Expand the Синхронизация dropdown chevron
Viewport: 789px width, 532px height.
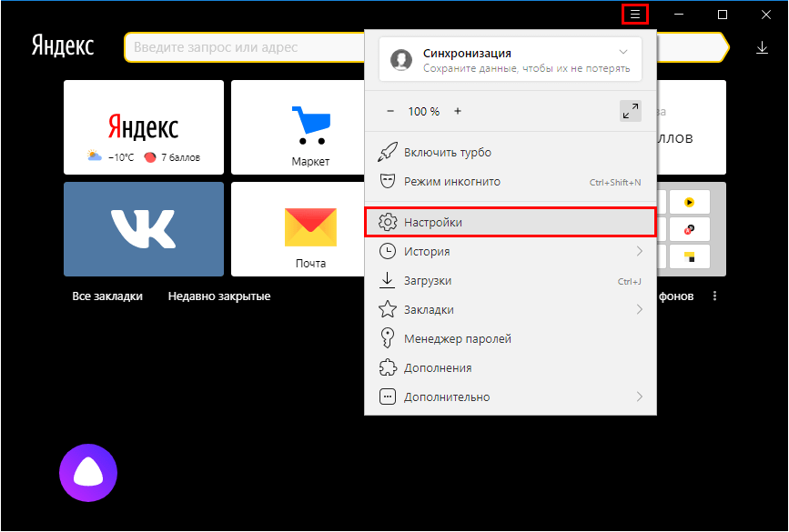pos(623,52)
